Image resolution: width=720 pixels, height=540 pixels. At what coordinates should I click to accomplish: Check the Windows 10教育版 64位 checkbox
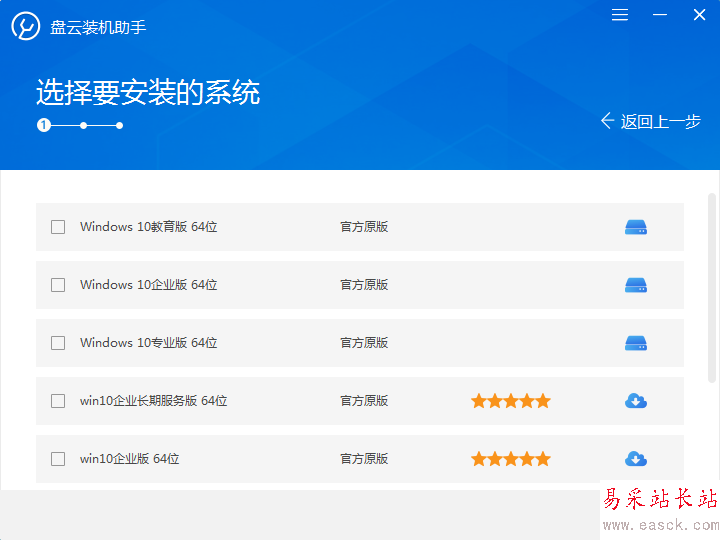pyautogui.click(x=58, y=227)
